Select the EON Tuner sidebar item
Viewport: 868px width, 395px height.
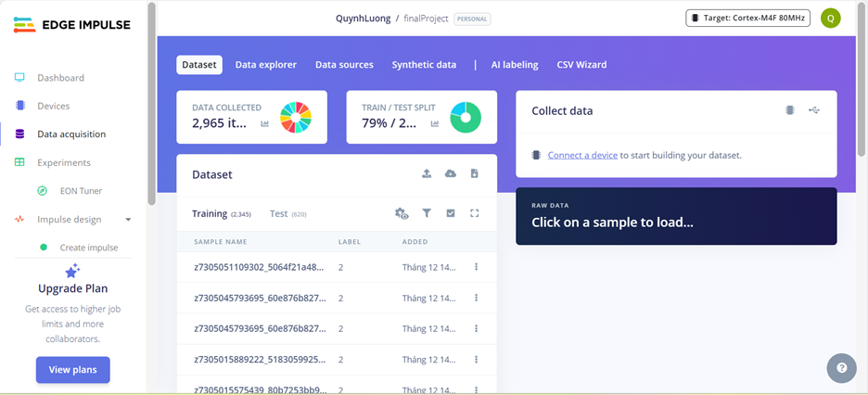(x=81, y=191)
